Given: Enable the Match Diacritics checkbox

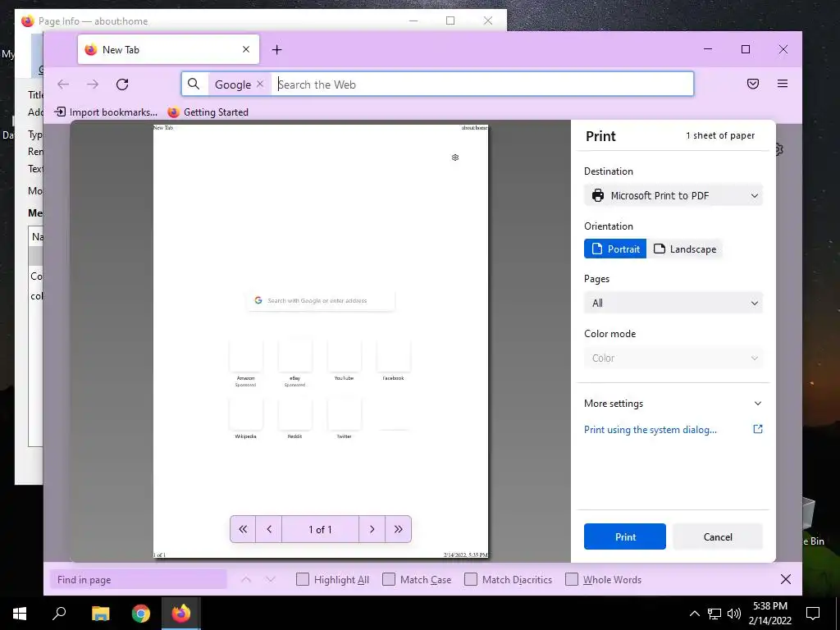Looking at the screenshot, I should tap(471, 580).
